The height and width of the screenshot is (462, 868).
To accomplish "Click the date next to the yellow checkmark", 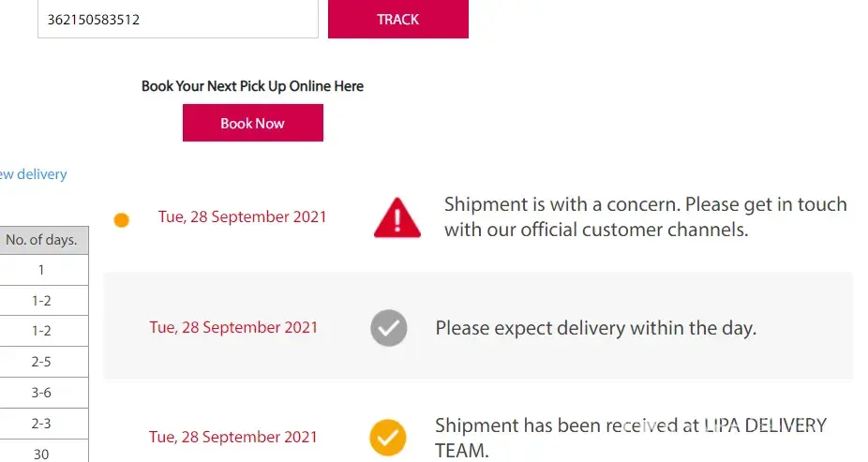I will pyautogui.click(x=233, y=437).
